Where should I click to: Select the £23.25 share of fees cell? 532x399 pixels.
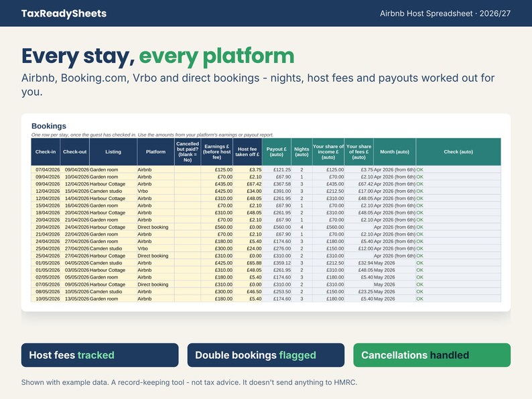(x=358, y=291)
